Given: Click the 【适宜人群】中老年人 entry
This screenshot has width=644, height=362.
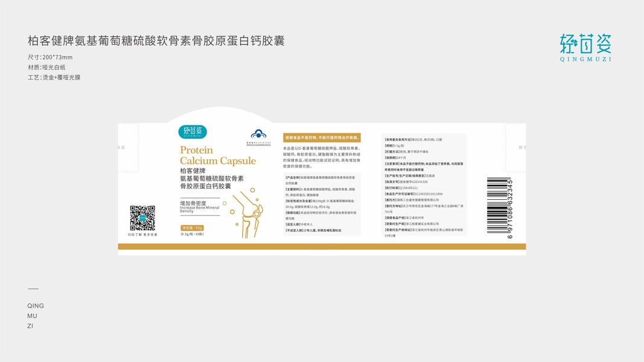Looking at the screenshot, I should tap(299, 224).
